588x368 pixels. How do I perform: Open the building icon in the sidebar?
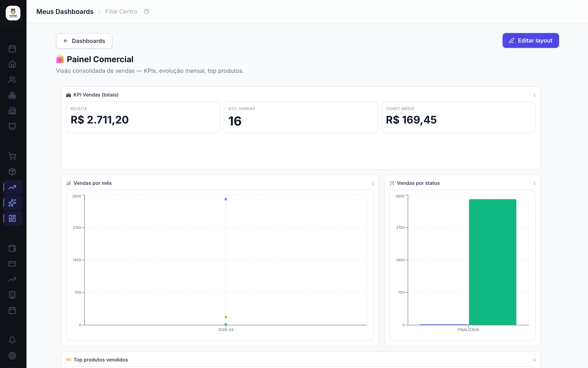click(12, 111)
